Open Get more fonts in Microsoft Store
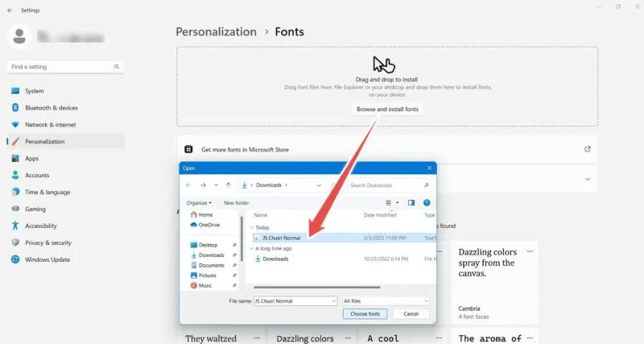The width and height of the screenshot is (644, 344). (x=387, y=150)
